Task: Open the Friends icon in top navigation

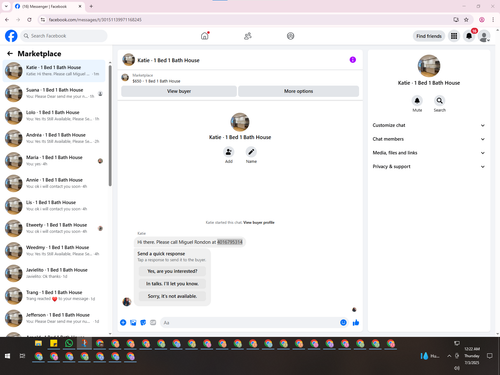Action: click(x=248, y=36)
